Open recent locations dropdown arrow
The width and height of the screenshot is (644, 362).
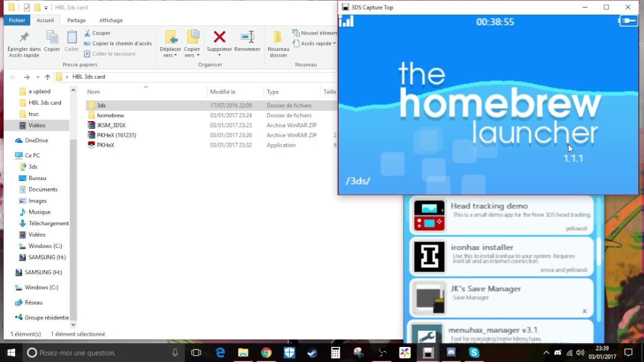coord(38,77)
